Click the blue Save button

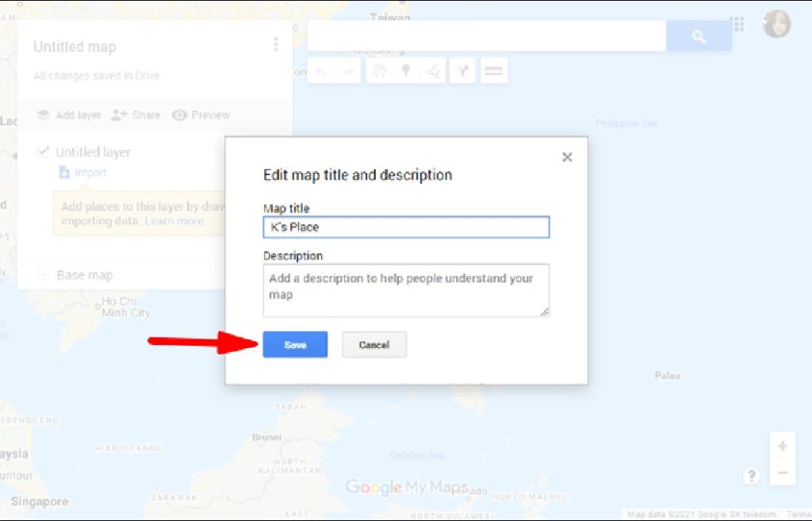[x=295, y=345]
